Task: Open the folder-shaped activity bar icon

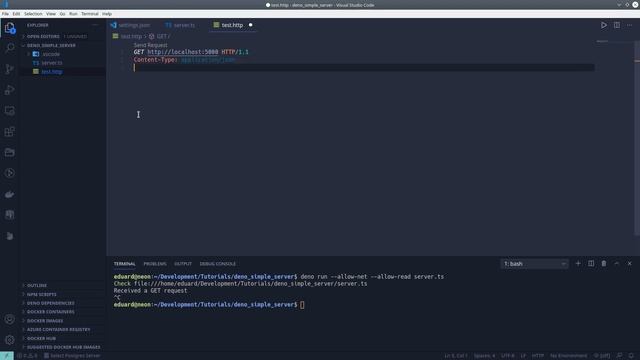Action: coord(9,152)
